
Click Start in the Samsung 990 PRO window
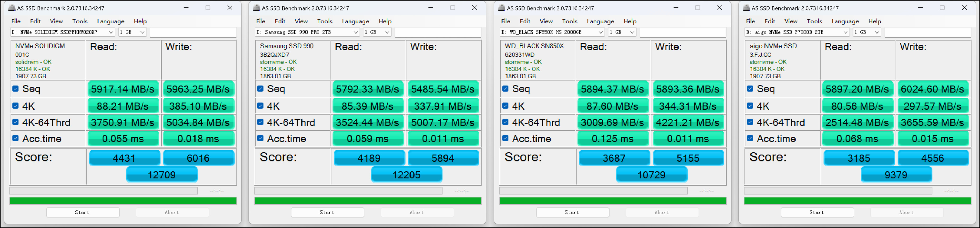(x=327, y=212)
